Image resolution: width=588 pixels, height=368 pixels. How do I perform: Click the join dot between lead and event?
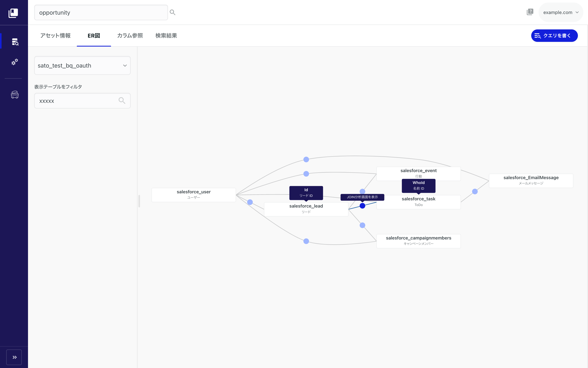(x=362, y=192)
